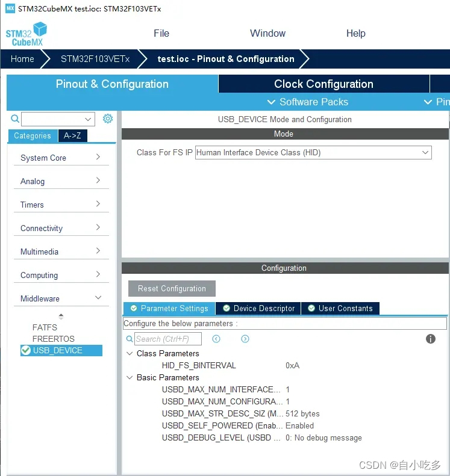Switch to Pinout & Configuration tab
The height and width of the screenshot is (476, 450).
pos(112,84)
